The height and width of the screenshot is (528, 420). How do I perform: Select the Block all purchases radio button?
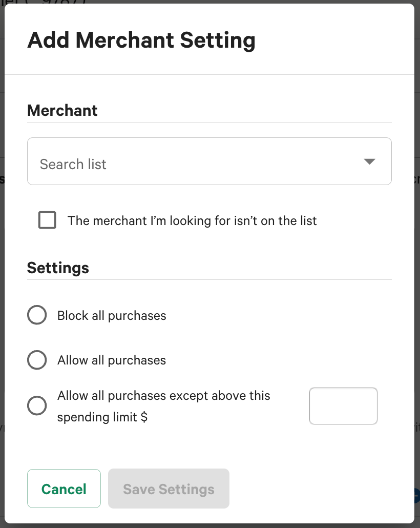click(x=37, y=315)
